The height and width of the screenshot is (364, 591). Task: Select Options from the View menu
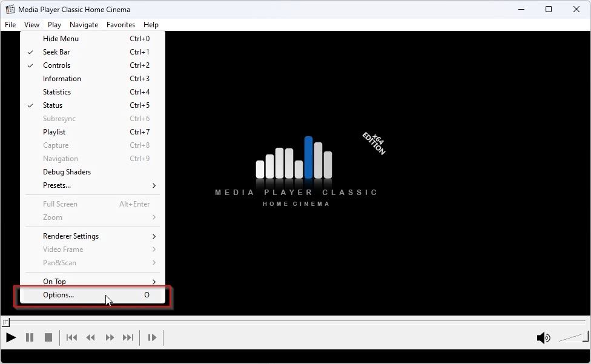click(x=59, y=295)
